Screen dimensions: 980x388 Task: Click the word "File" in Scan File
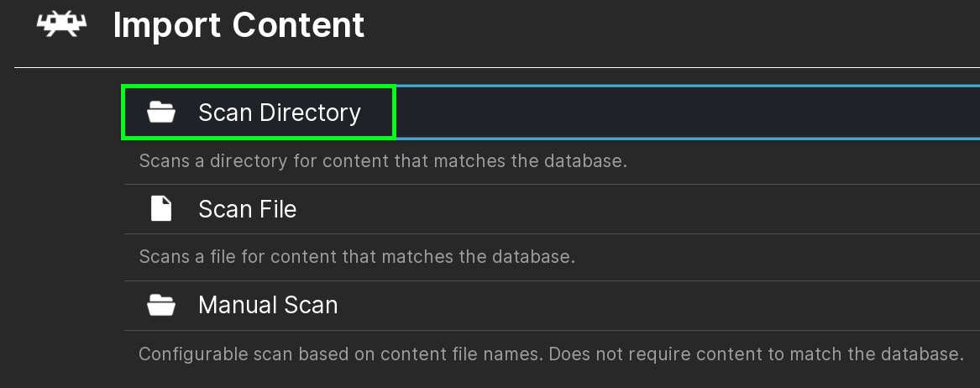tap(275, 208)
